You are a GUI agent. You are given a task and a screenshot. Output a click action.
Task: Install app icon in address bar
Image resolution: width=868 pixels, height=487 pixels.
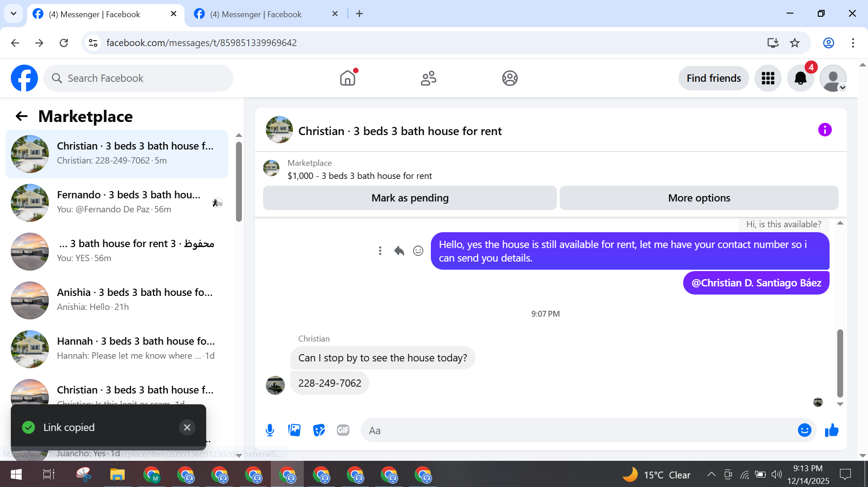[x=773, y=42]
